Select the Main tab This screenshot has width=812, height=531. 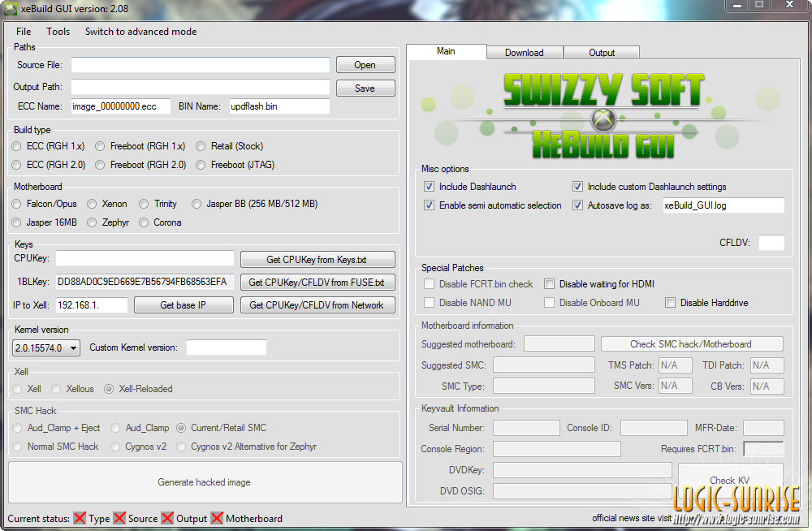pos(446,51)
